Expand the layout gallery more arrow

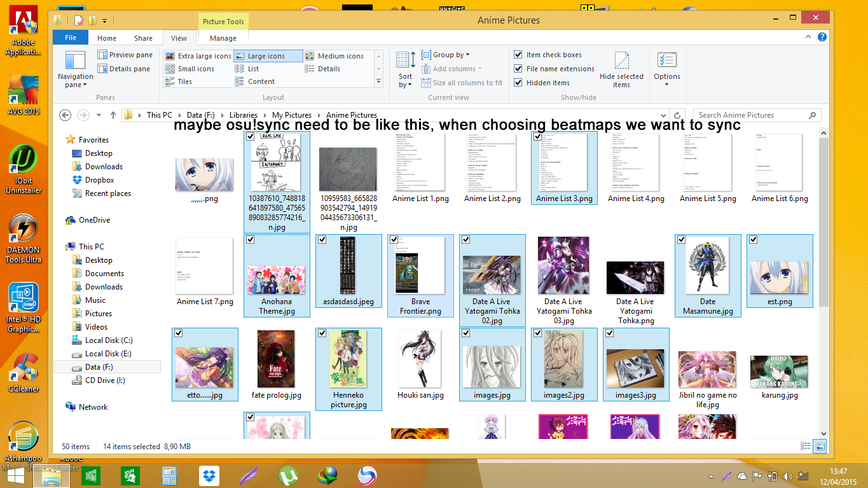(379, 81)
